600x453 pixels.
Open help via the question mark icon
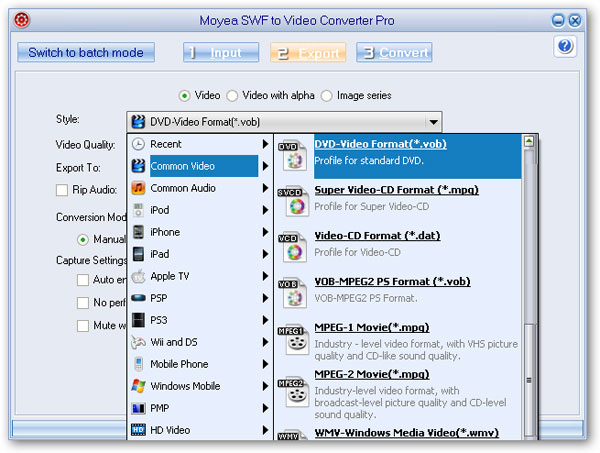[x=565, y=46]
